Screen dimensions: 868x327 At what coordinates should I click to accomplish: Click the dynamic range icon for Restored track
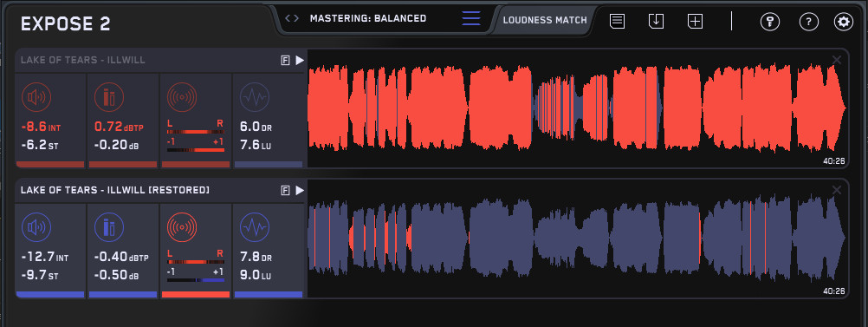[255, 227]
